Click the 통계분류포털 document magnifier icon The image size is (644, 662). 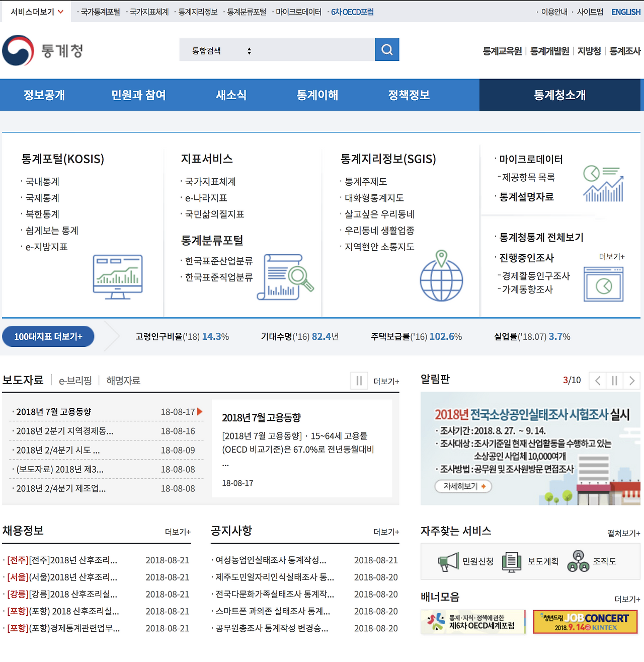click(285, 276)
